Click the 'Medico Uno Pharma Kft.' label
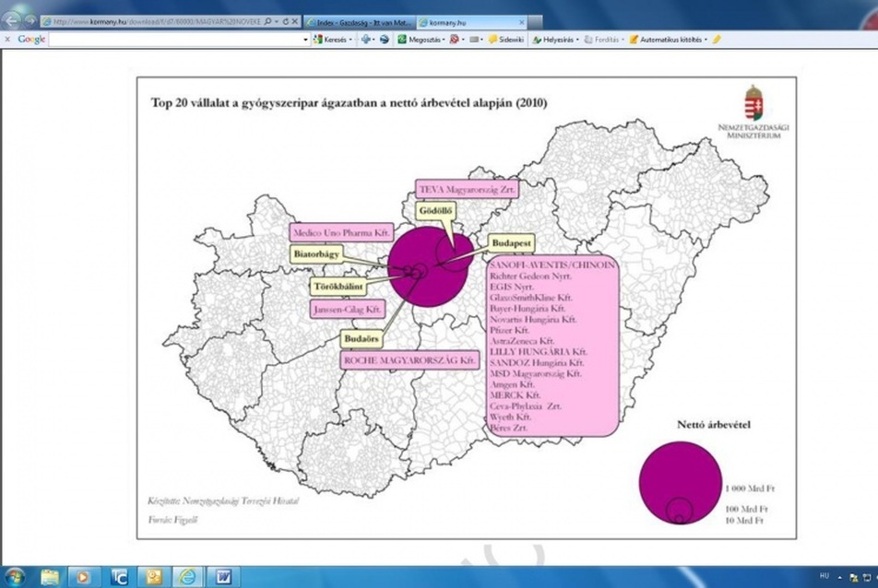Viewport: 878px width, 588px height. 341,233
